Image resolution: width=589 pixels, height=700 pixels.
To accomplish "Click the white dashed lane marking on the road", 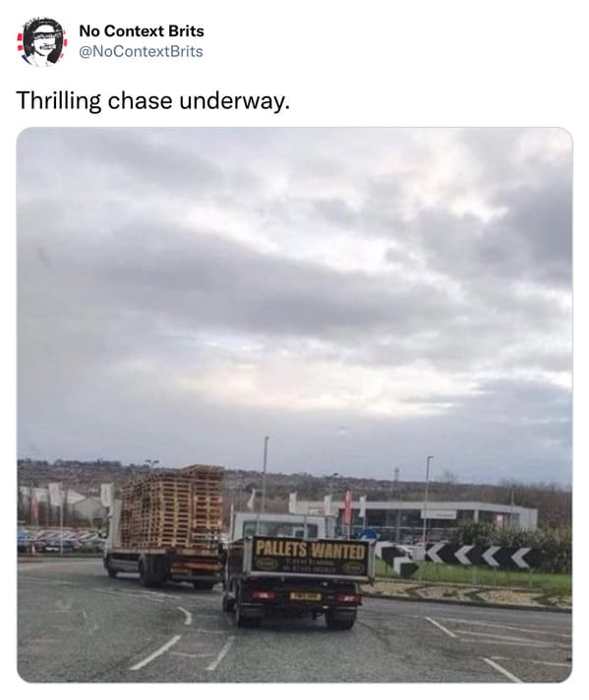I will [x=155, y=653].
